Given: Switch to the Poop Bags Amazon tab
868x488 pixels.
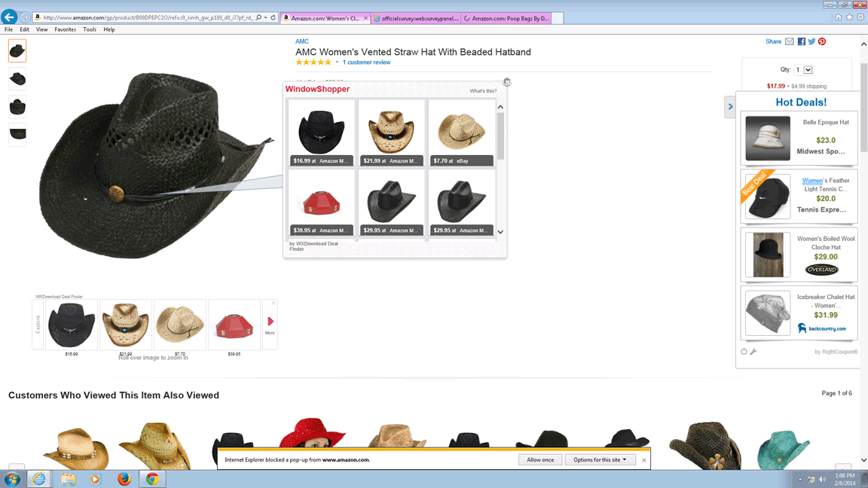Looking at the screenshot, I should pyautogui.click(x=506, y=18).
